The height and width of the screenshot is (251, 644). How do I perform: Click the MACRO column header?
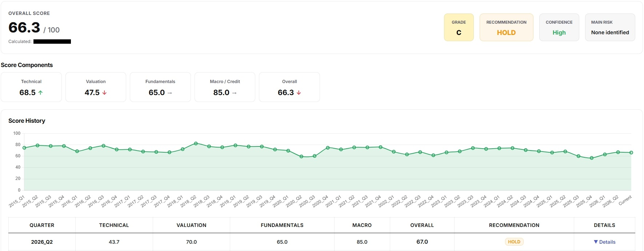pos(362,225)
